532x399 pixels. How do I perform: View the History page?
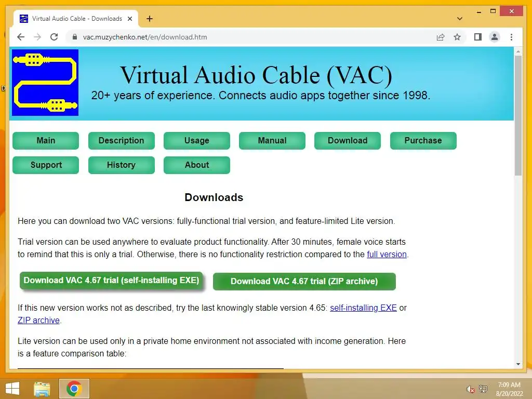121,165
